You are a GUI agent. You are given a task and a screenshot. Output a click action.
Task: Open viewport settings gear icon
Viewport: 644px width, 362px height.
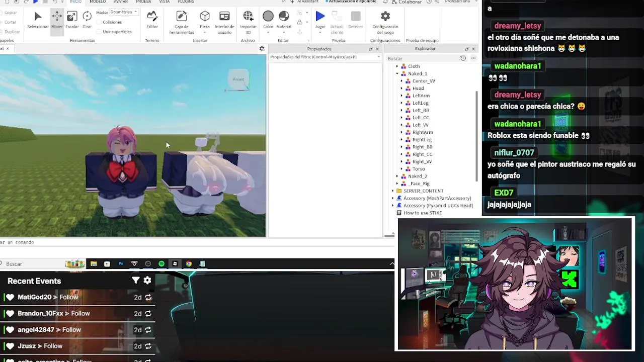tap(262, 49)
